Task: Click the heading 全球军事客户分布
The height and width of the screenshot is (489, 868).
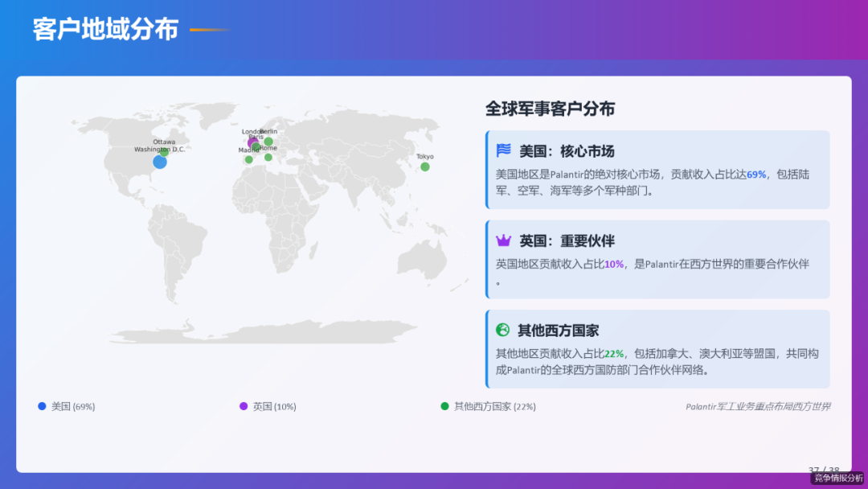Action: [550, 109]
